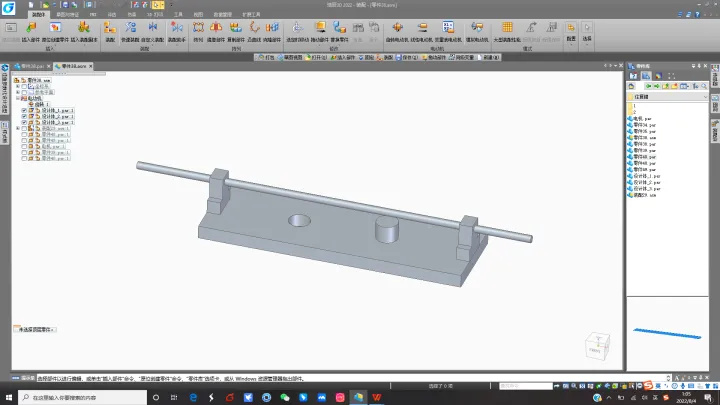
Task: Select the 旋转电动机 (Rotary Motor) icon
Action: [x=397, y=32]
